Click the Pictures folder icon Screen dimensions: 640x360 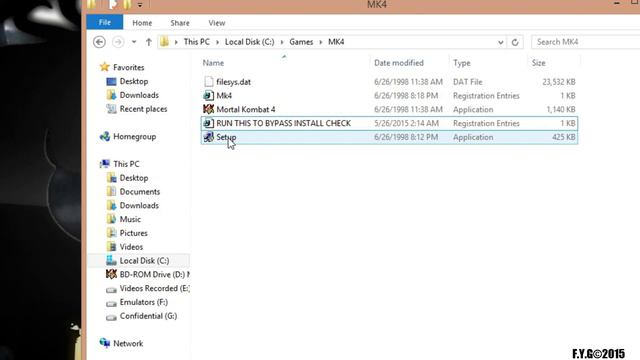click(111, 233)
